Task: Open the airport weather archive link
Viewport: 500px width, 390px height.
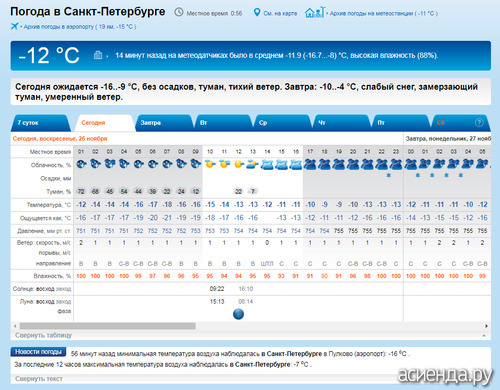Action: coord(80,27)
